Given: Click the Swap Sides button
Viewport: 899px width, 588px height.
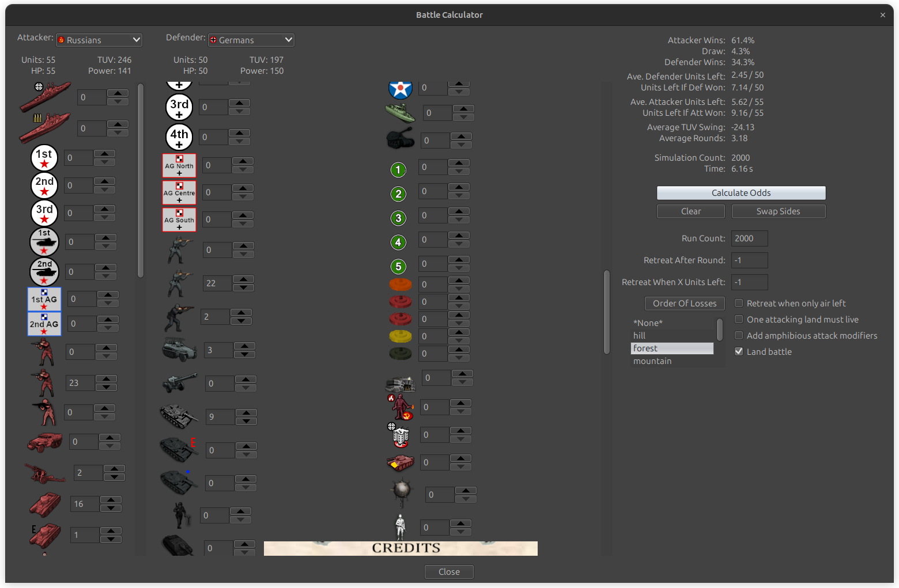Looking at the screenshot, I should click(779, 211).
